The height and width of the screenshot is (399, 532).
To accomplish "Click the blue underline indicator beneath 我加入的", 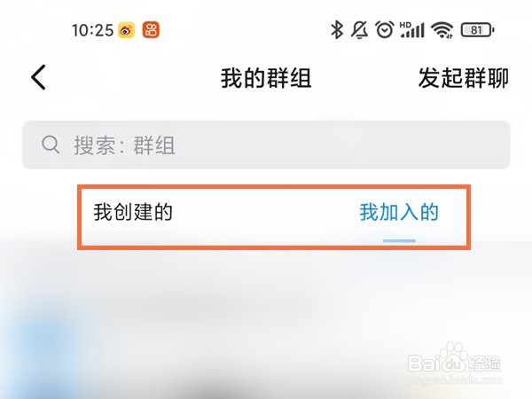I will (399, 240).
